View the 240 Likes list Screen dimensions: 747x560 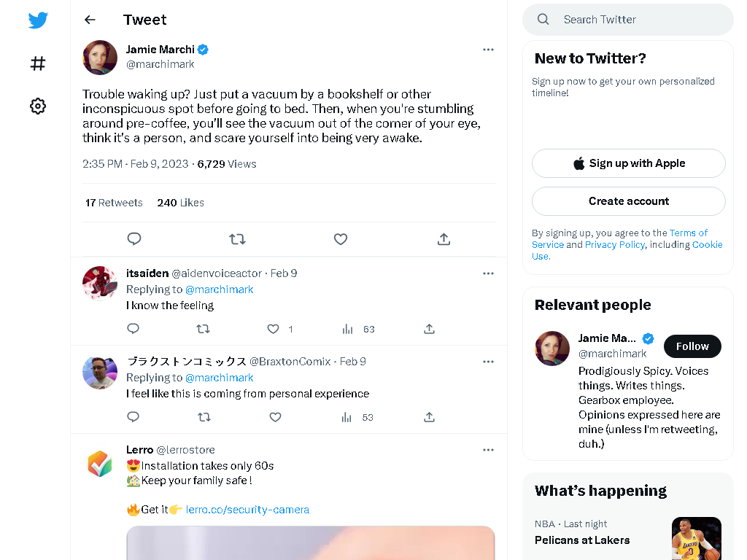[181, 203]
